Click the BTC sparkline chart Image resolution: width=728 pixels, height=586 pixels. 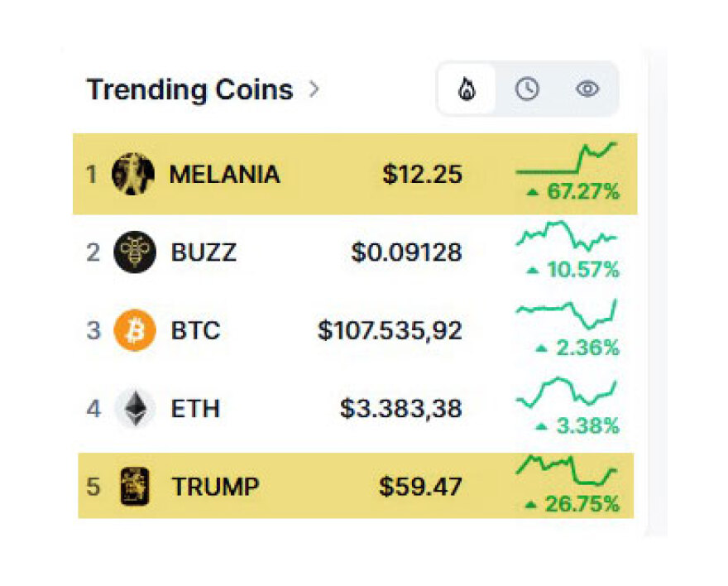[566, 315]
